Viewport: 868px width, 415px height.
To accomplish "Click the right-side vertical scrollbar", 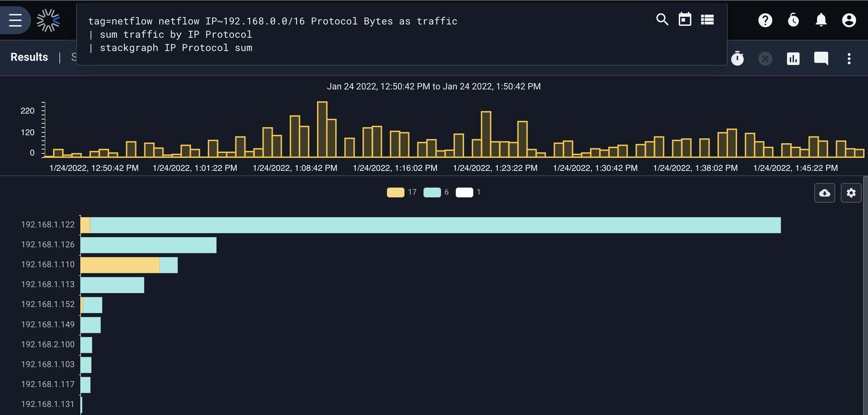I will point(865,296).
